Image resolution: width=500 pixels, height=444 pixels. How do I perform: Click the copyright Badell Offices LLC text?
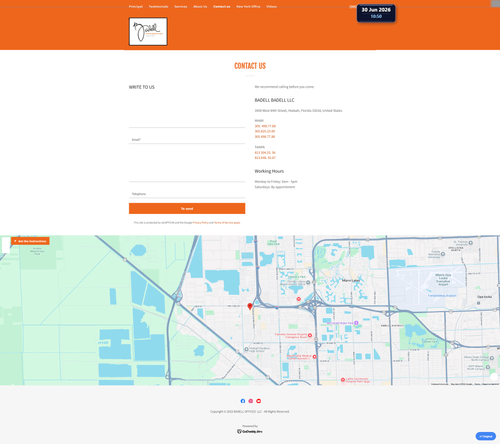click(250, 412)
